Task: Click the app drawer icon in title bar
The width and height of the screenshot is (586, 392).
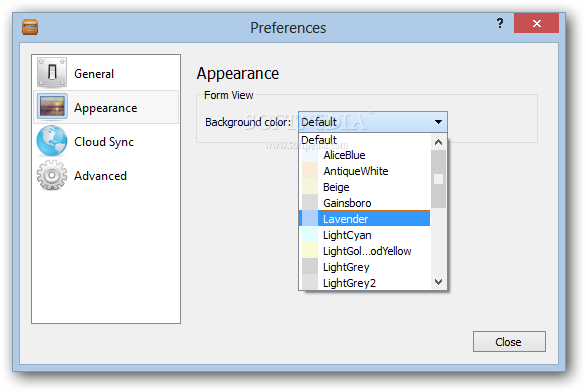Action: 30,27
